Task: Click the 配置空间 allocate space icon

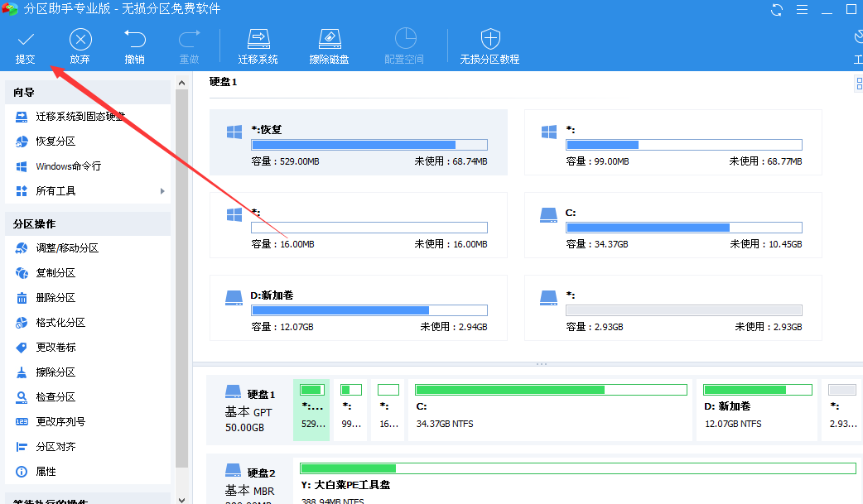Action: (405, 39)
